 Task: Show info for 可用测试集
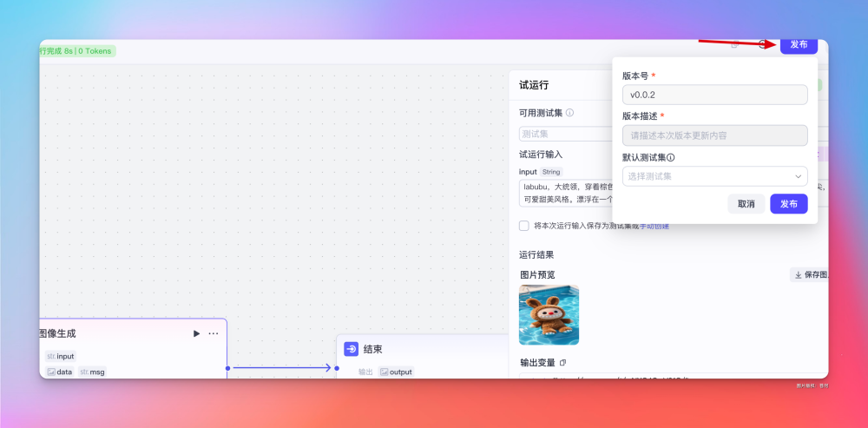point(569,112)
